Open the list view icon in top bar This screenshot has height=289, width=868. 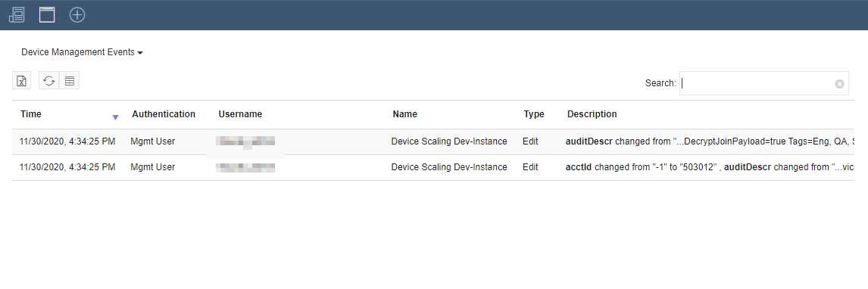pos(17,15)
